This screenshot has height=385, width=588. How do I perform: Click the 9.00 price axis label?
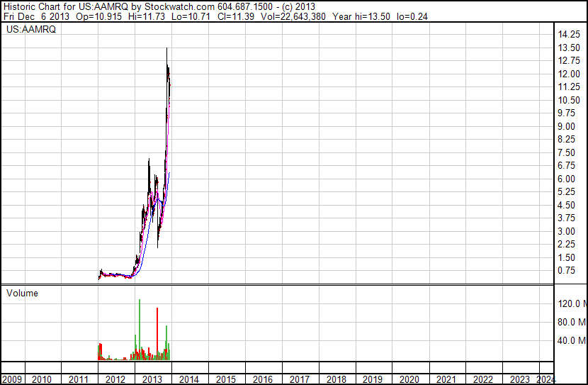click(x=566, y=126)
